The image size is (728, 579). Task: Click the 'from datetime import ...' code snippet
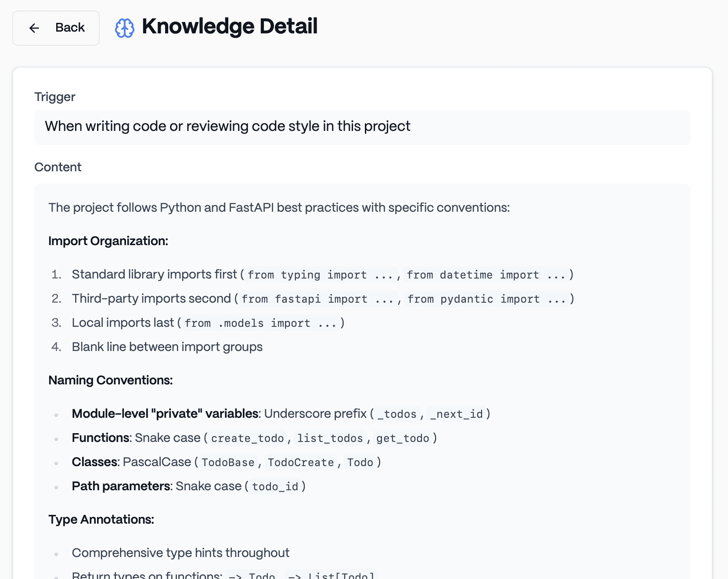[x=486, y=275]
